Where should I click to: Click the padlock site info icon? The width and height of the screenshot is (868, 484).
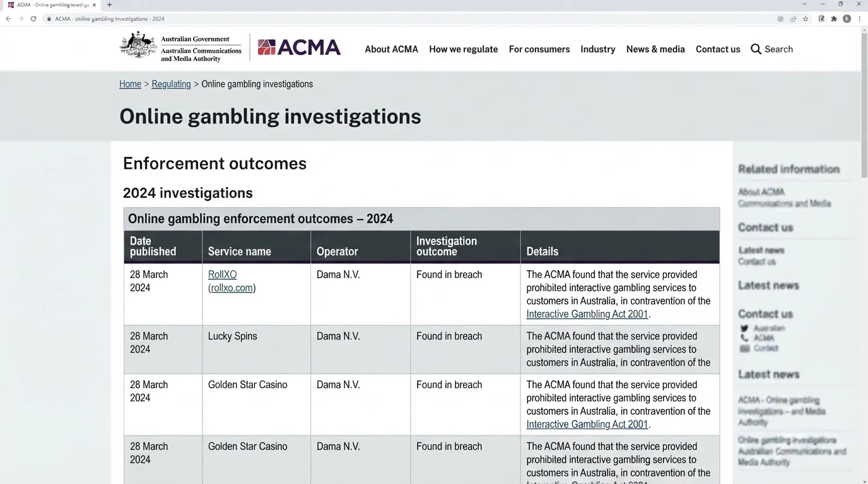(49, 19)
